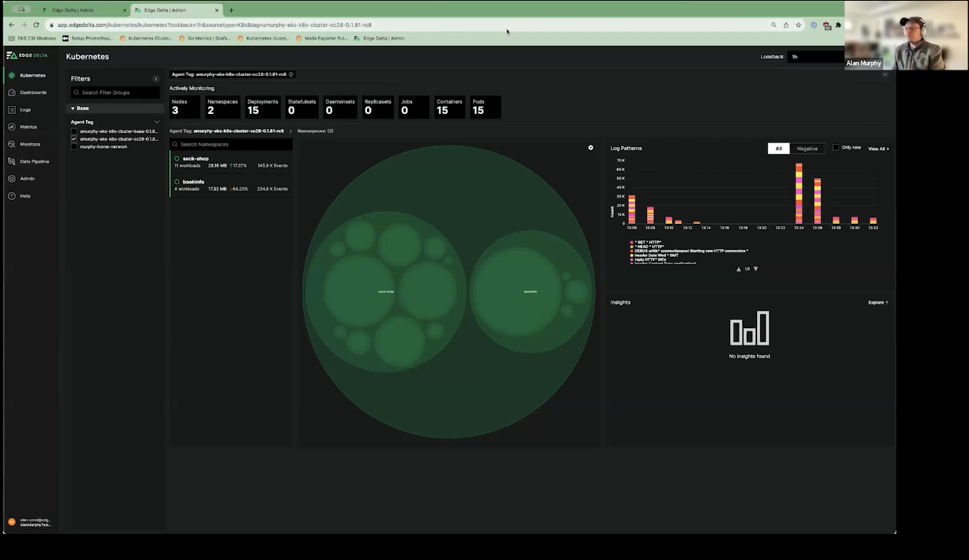This screenshot has width=969, height=560.
Task: Switch to the Negative log patterns tab
Action: [x=807, y=148]
